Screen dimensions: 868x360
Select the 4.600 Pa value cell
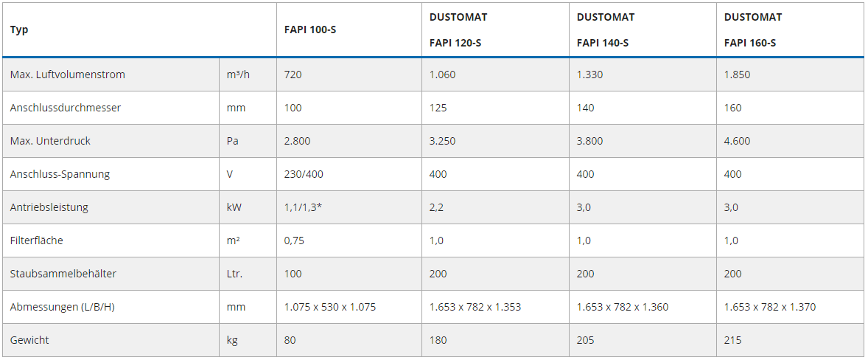point(738,141)
